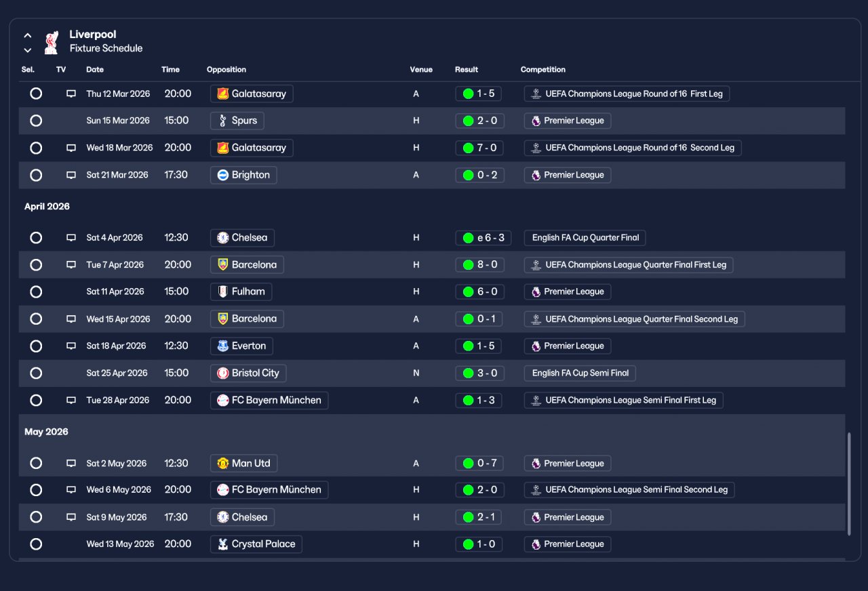Sort fixtures by the Time column header
The width and height of the screenshot is (868, 591).
pos(170,70)
